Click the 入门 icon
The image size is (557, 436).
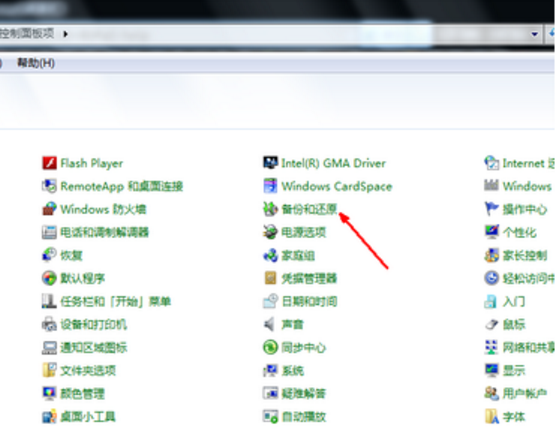pos(492,301)
